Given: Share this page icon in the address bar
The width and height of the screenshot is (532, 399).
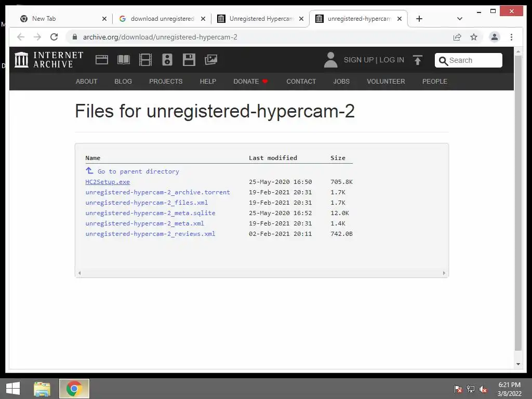Looking at the screenshot, I should (x=457, y=37).
